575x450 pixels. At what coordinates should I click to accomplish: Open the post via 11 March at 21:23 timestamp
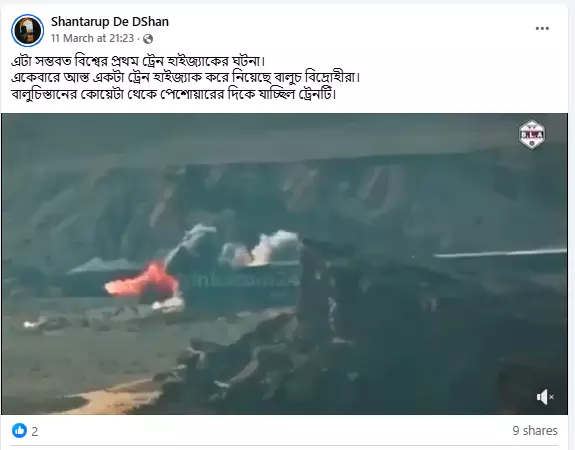pyautogui.click(x=92, y=38)
